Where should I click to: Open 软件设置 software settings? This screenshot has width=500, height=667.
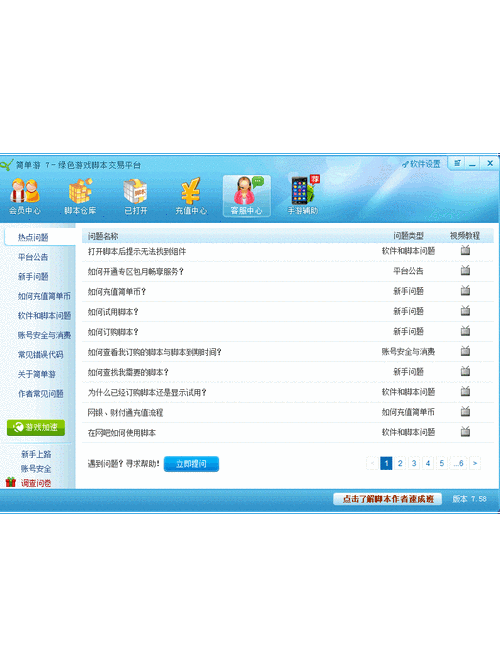point(421,164)
